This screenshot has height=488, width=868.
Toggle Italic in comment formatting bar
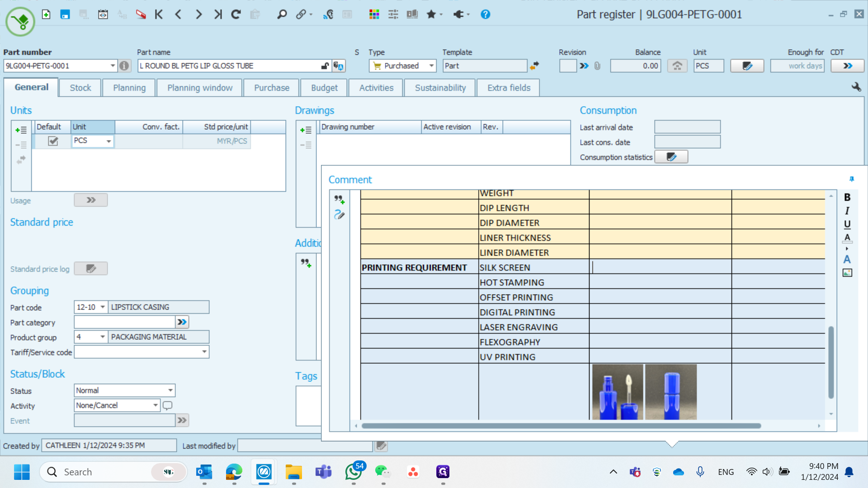point(847,211)
